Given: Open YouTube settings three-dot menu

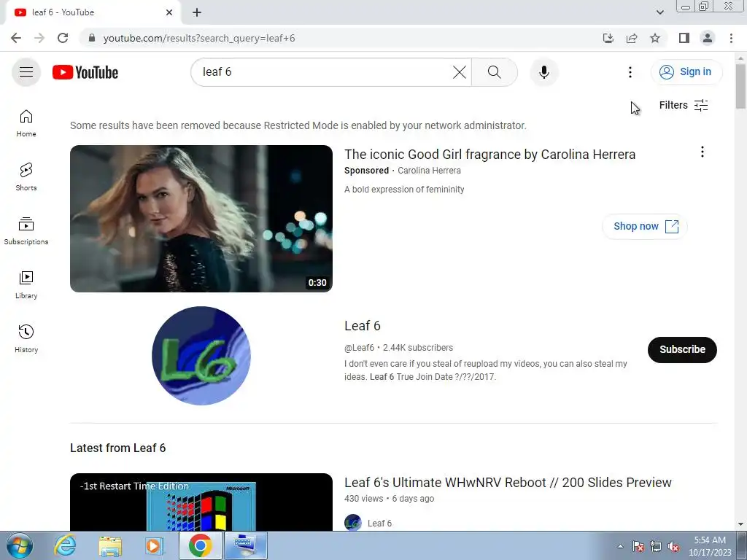Looking at the screenshot, I should [x=630, y=72].
